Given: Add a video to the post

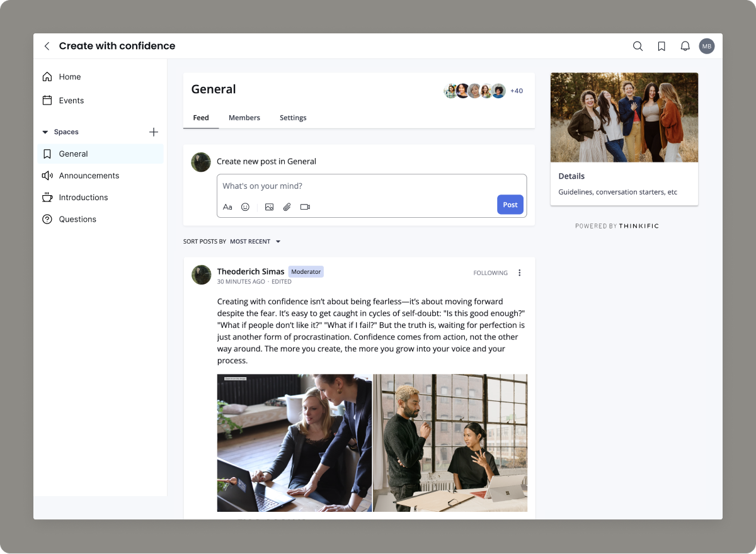Looking at the screenshot, I should [305, 207].
